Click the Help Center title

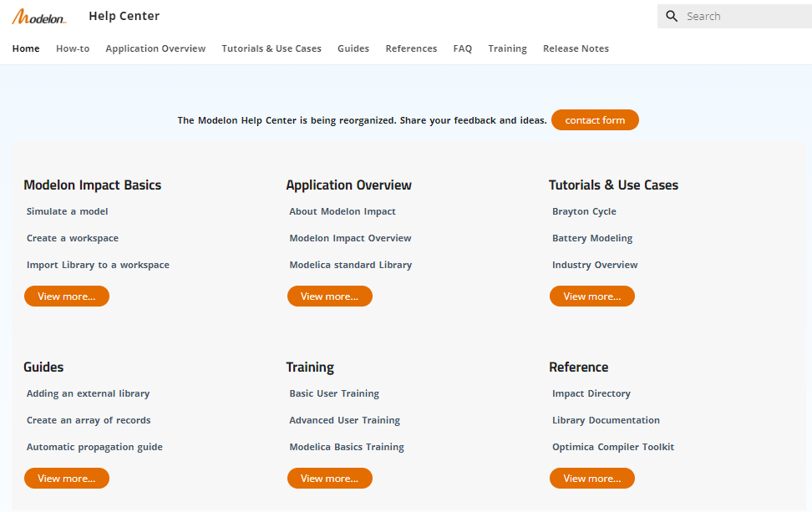(124, 16)
